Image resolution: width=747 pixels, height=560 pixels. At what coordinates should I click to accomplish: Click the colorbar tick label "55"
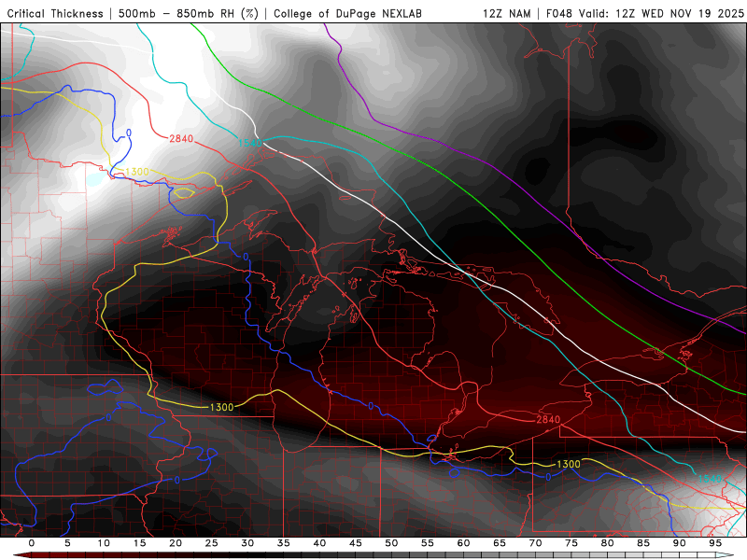[428, 543]
